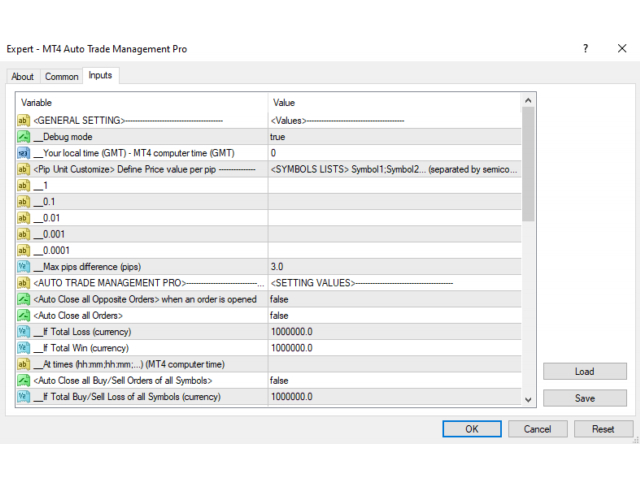Select the '<SYMBOLS LISTS> Symbol1;Symbol2...' value cell
The width and height of the screenshot is (640, 480).
click(x=395, y=169)
